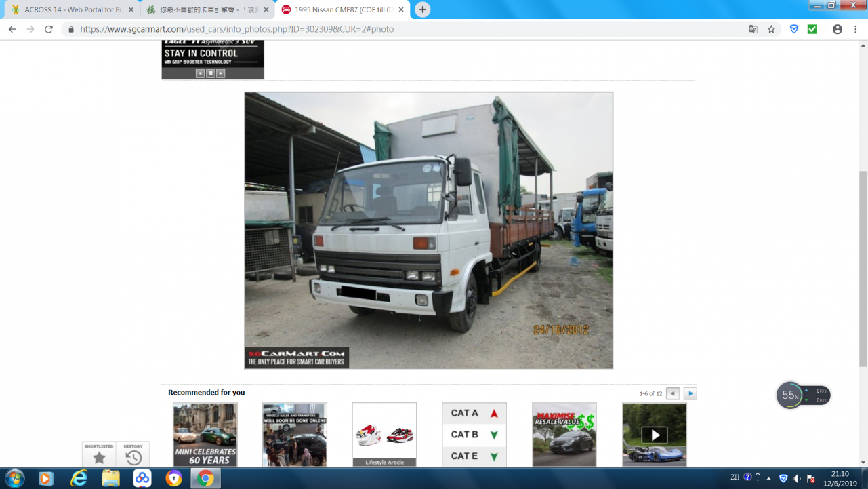Switch to the Chinese-titled second tab
This screenshot has width=868, height=489.
207,9
